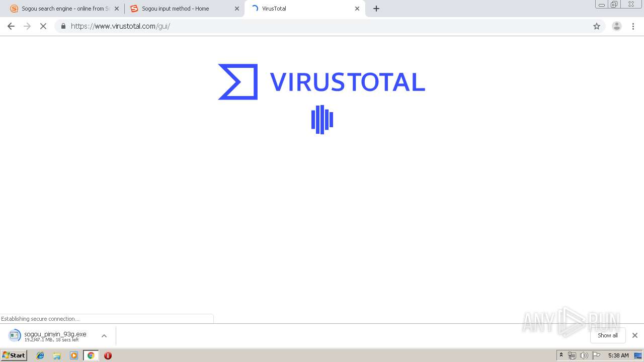Click Show all downloads button
The width and height of the screenshot is (644, 362).
608,335
